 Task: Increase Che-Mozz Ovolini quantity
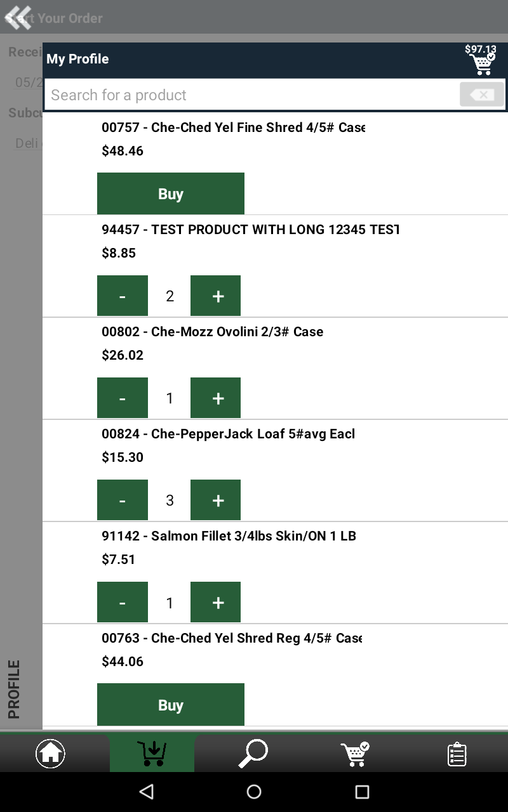click(x=216, y=398)
